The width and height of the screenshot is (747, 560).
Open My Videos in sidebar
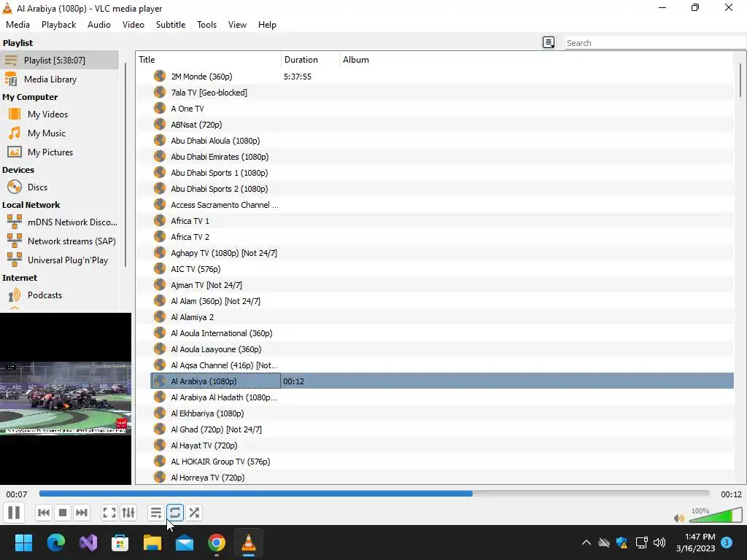coord(59,114)
